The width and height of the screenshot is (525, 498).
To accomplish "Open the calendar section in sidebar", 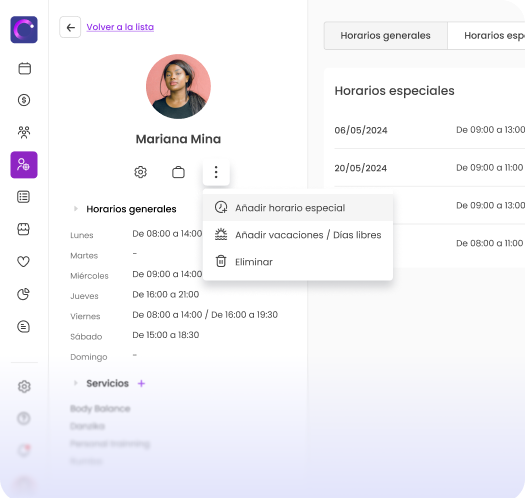I will pos(24,68).
